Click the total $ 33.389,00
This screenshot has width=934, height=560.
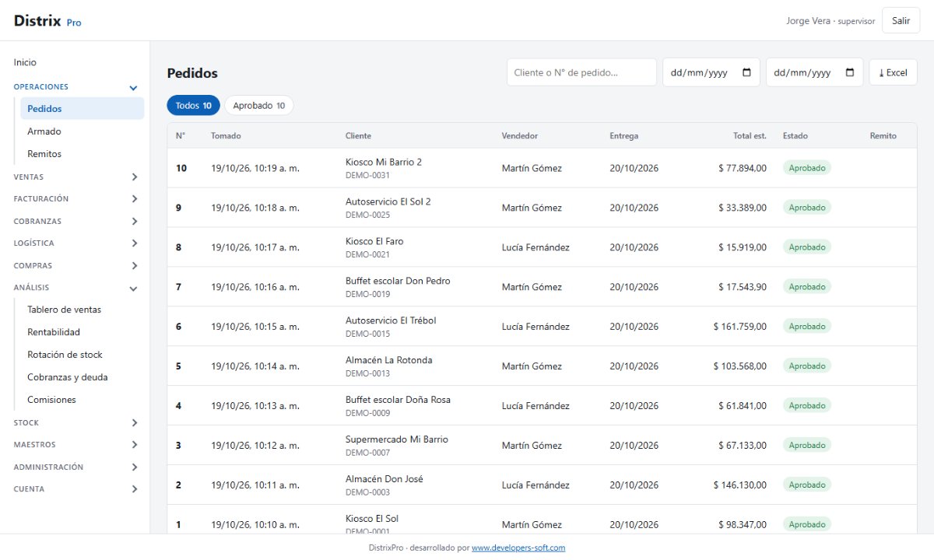click(x=743, y=208)
